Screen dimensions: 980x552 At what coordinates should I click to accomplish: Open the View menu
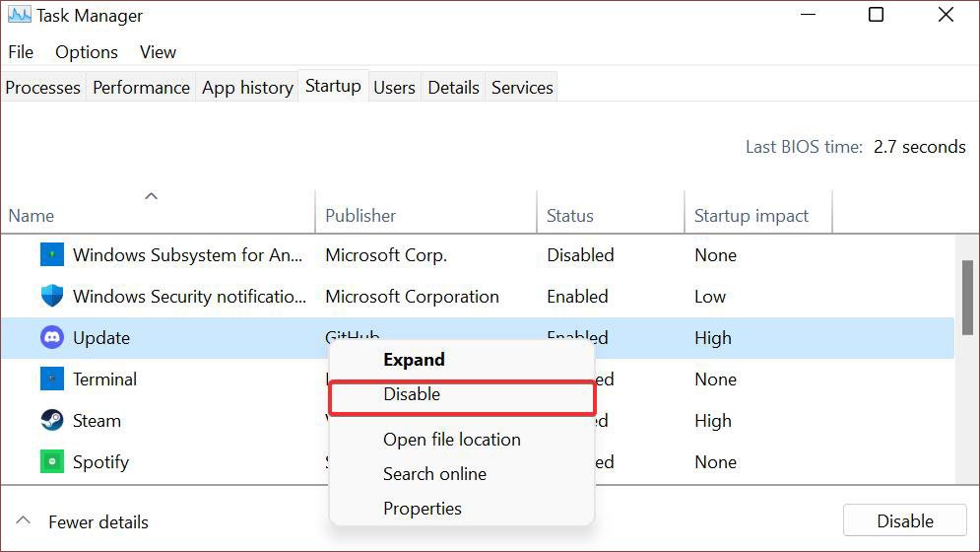[x=158, y=52]
